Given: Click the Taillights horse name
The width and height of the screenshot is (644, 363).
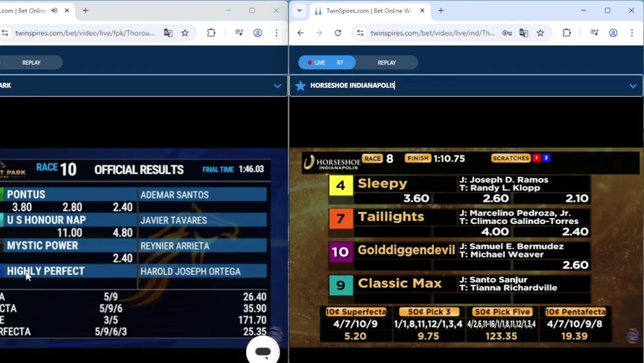Looking at the screenshot, I should (x=391, y=217).
